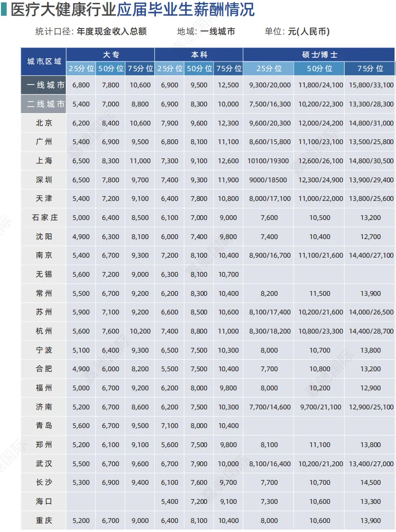The height and width of the screenshot is (532, 396).
Task: Click 11,900 value in the 深圳 row
Action: coord(228,180)
